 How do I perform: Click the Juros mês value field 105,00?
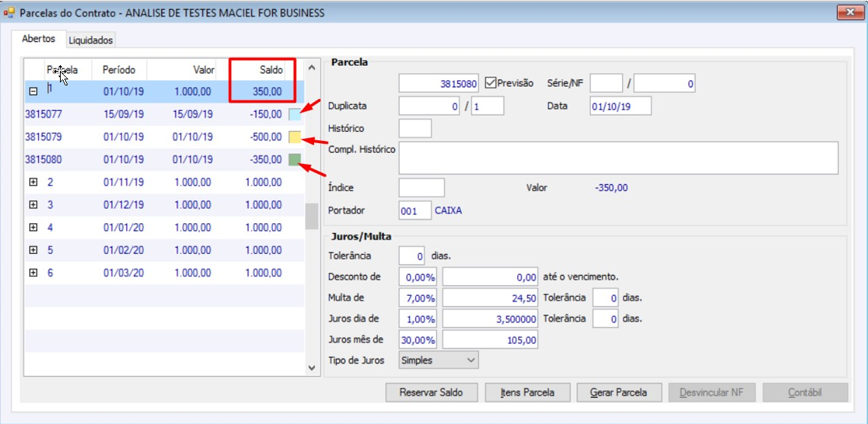(x=490, y=340)
